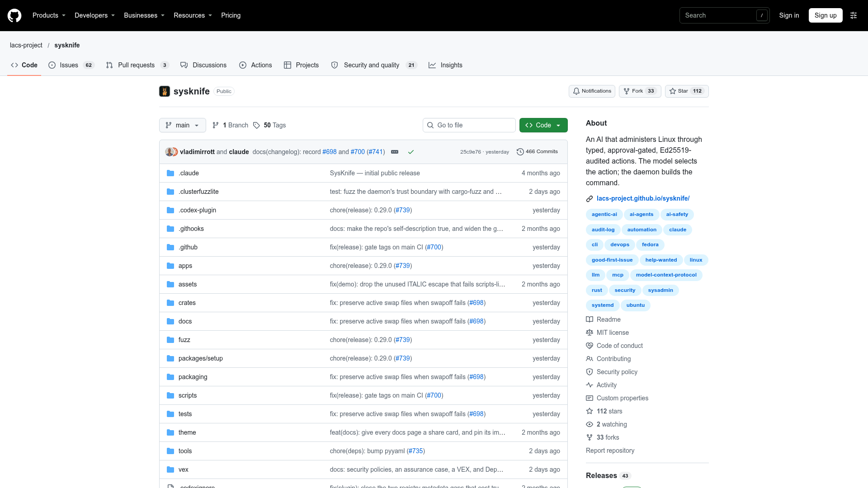Open the GitHub home logo
Viewport: 868px width, 488px height.
click(14, 15)
